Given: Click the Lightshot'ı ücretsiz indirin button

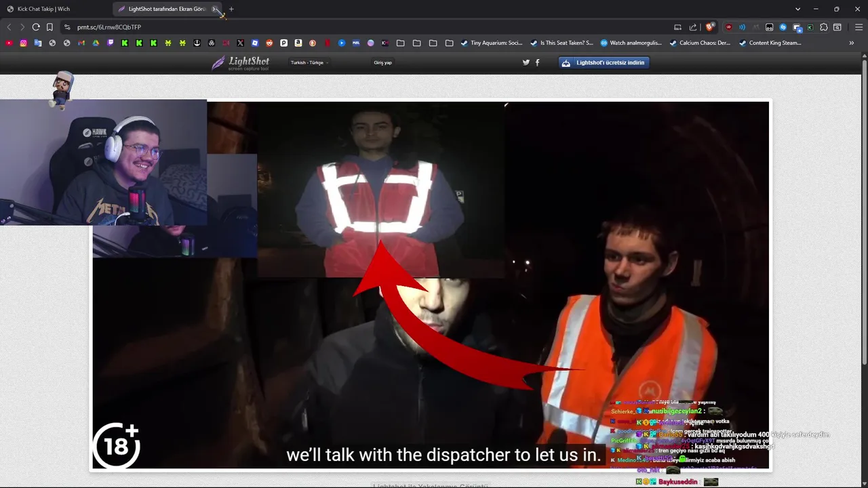Looking at the screenshot, I should [x=604, y=62].
